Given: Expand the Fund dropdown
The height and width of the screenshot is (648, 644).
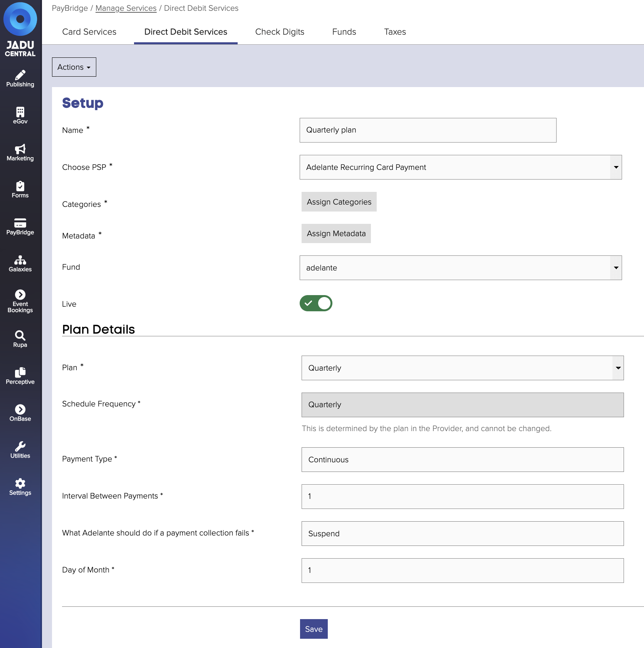Looking at the screenshot, I should [461, 268].
